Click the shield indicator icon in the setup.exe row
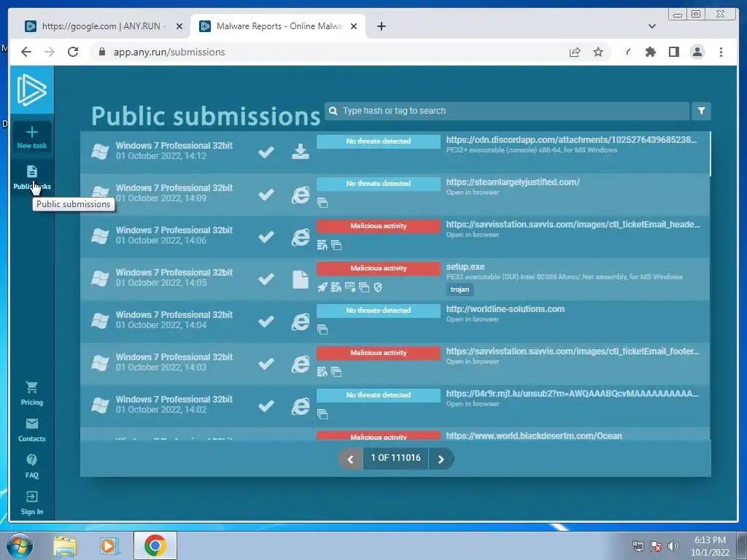Image resolution: width=747 pixels, height=560 pixels. [x=378, y=287]
